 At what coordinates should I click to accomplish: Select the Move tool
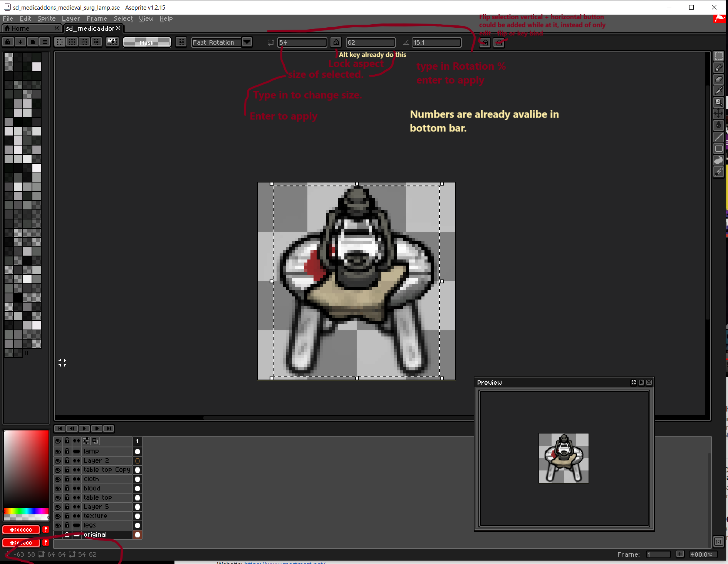[x=719, y=113]
